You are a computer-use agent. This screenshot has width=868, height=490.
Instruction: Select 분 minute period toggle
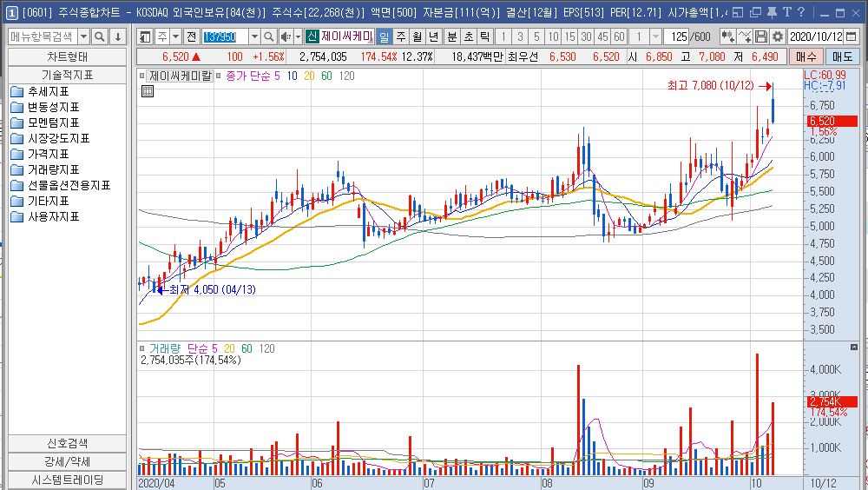point(452,37)
